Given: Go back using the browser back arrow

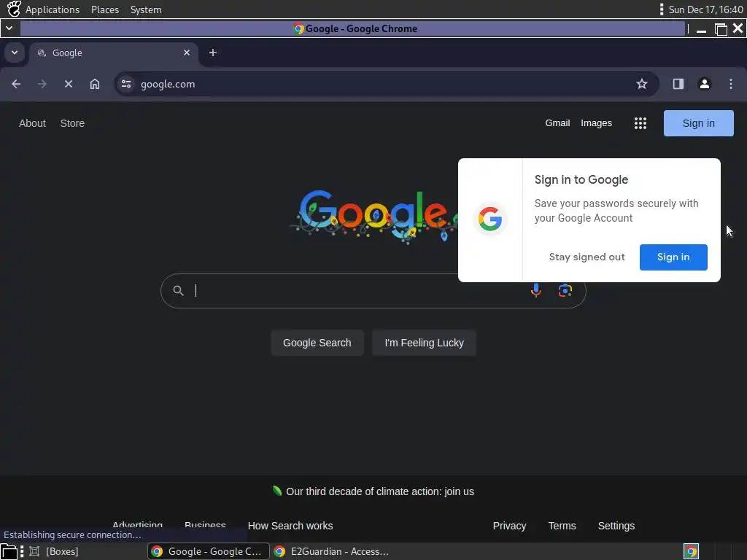Looking at the screenshot, I should click(x=16, y=84).
